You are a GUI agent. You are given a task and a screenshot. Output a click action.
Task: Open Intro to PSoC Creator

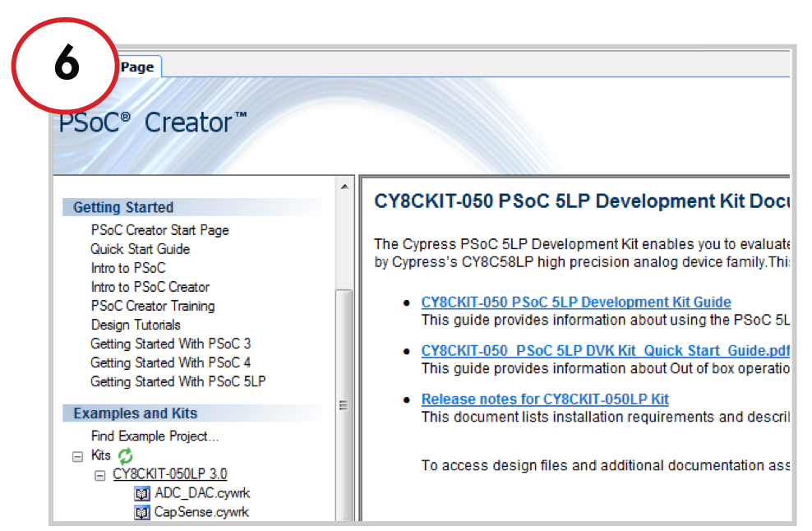[x=150, y=287]
